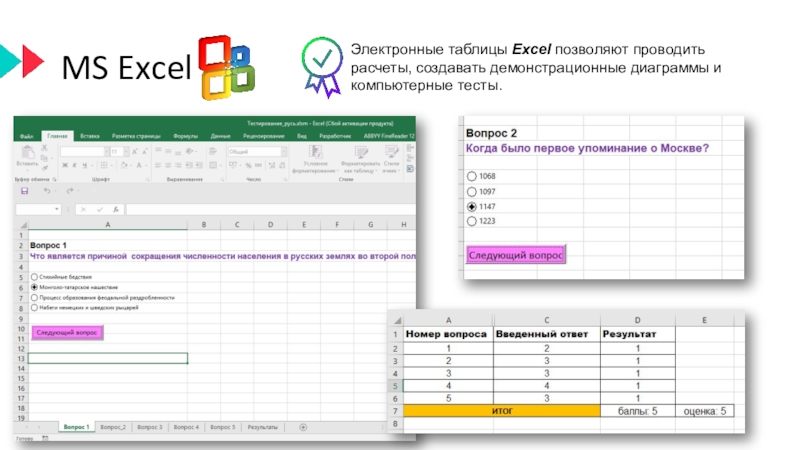Toggle underline formatting (Ч)
The height and width of the screenshot is (450, 800).
pyautogui.click(x=85, y=165)
